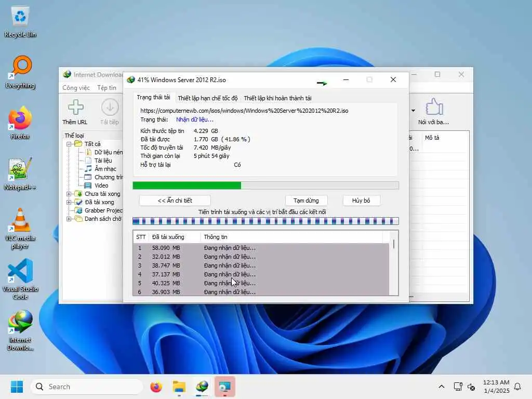Open the Firefox desktop shortcut
The width and height of the screenshot is (532, 399).
pos(20,123)
